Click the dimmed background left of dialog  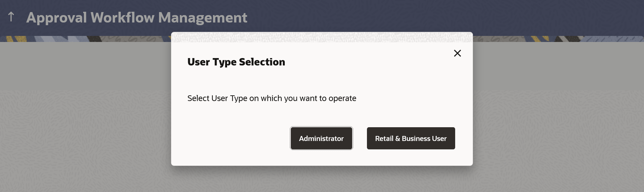pos(84,117)
